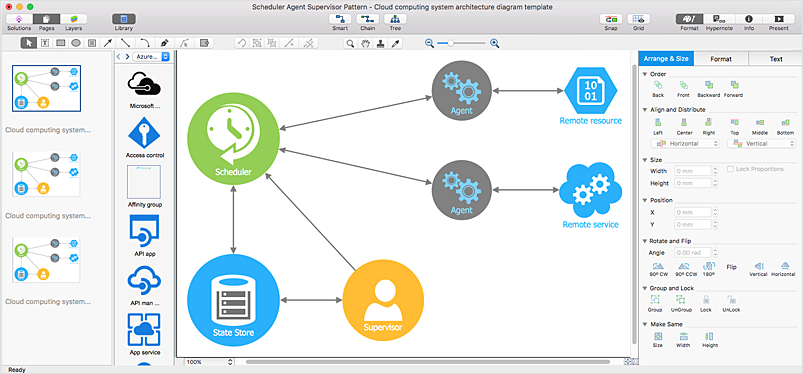Select the arrow pointer tool
The width and height of the screenshot is (803, 374).
click(x=28, y=43)
